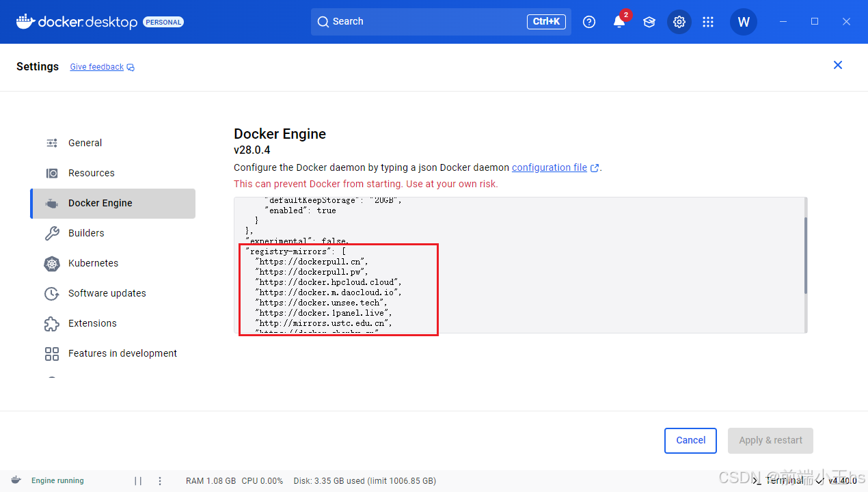Click the external link icon after configuration file
The width and height of the screenshot is (868, 492).
click(x=595, y=168)
